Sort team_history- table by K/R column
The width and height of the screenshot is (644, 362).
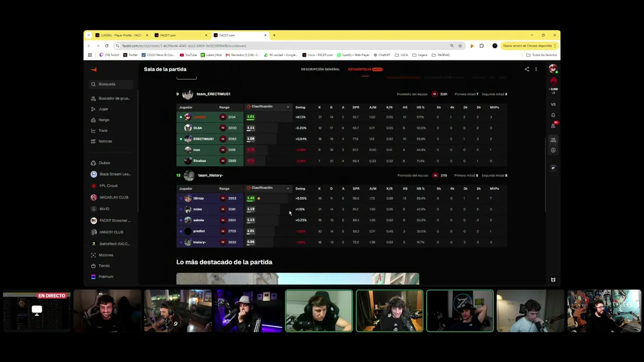coord(389,189)
